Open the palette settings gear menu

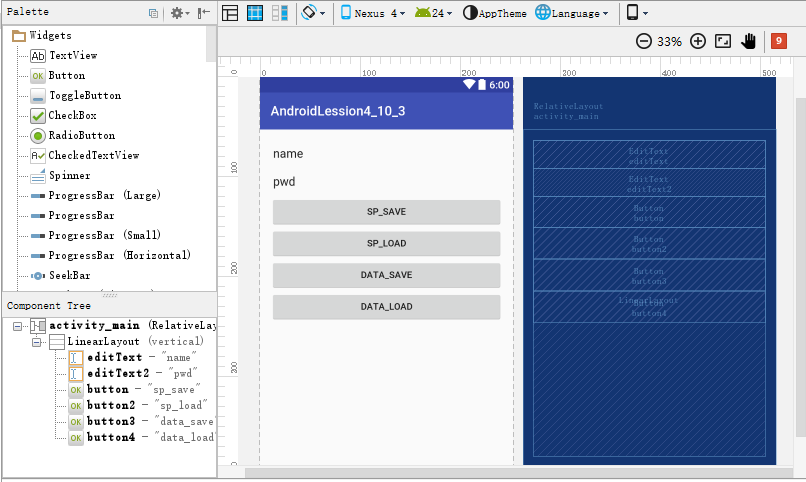tap(180, 13)
